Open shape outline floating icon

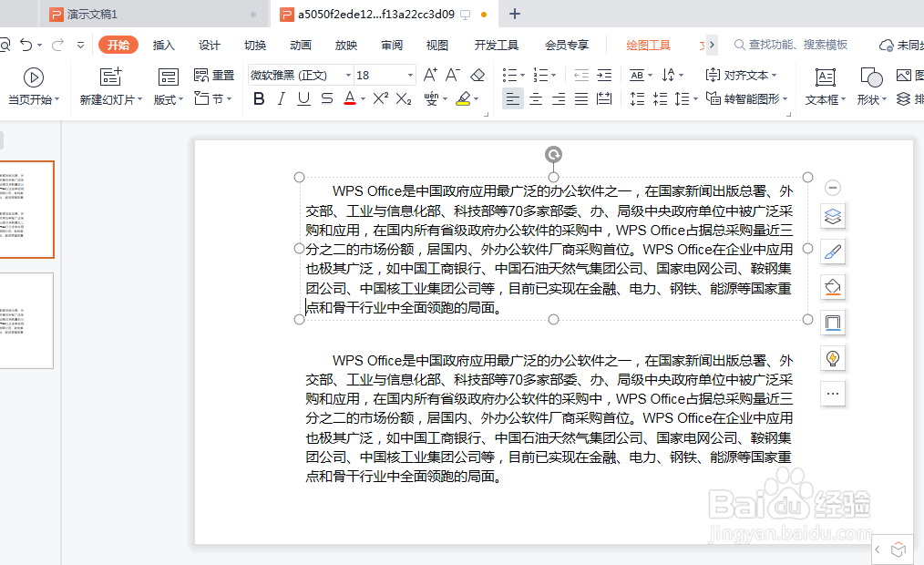tap(833, 323)
